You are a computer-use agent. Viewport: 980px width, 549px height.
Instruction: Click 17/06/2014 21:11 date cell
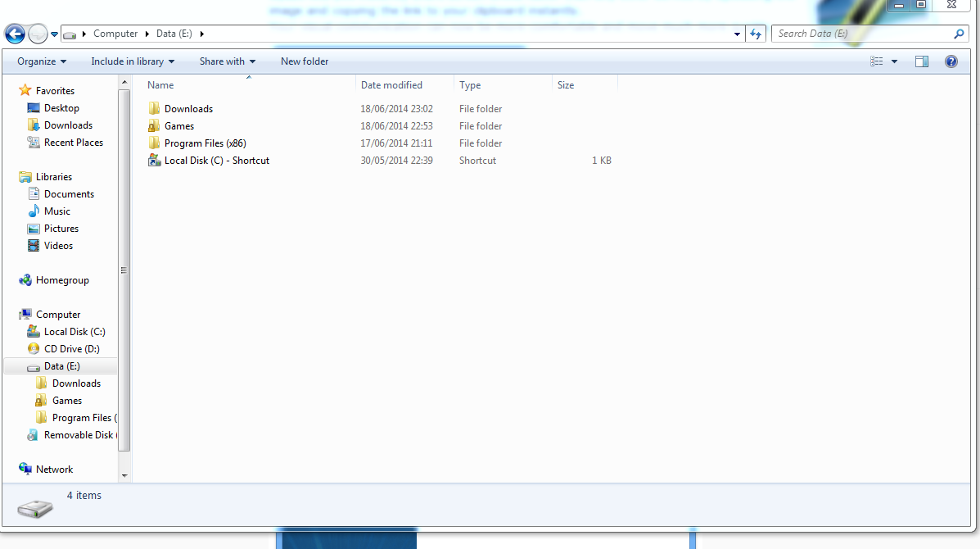[x=396, y=143]
